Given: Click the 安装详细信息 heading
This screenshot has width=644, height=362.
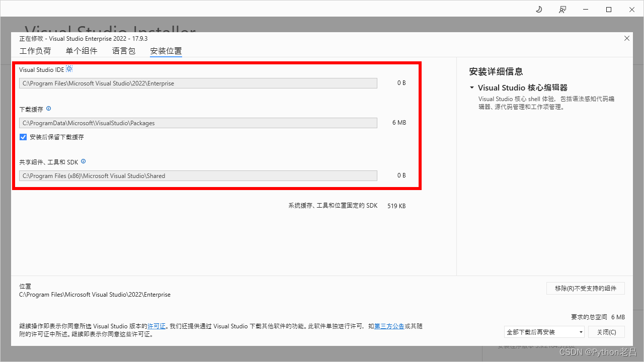Looking at the screenshot, I should 496,71.
